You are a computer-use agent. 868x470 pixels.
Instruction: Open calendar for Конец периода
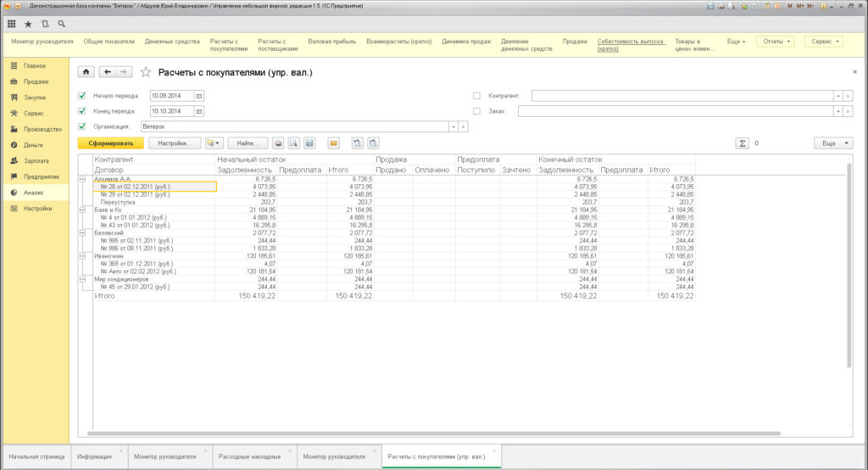tap(199, 111)
